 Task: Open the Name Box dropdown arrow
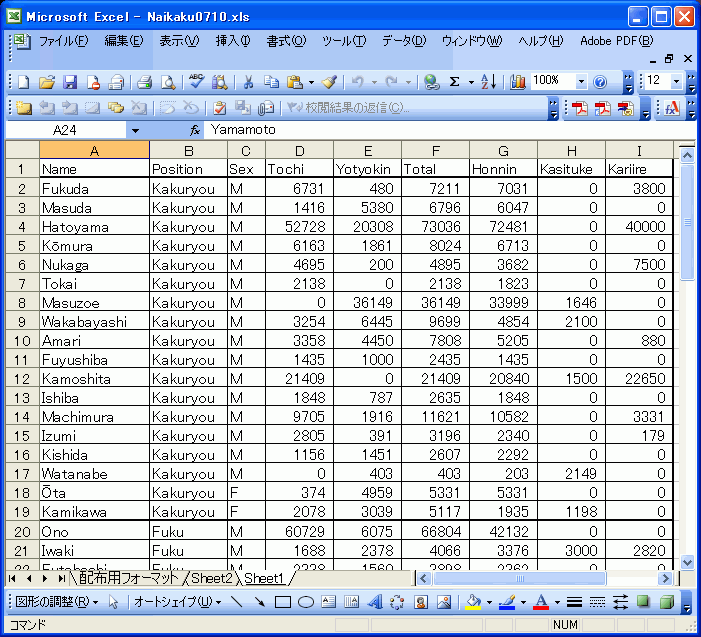click(135, 130)
